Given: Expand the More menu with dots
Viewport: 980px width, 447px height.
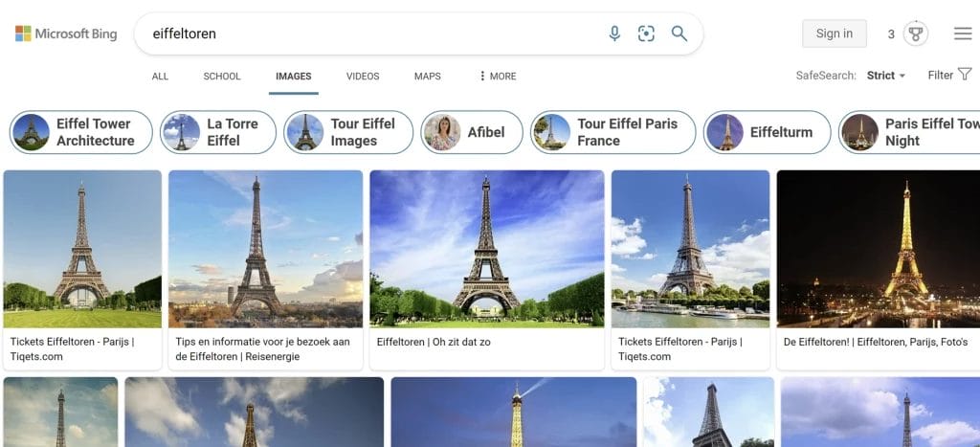Looking at the screenshot, I should 498,77.
